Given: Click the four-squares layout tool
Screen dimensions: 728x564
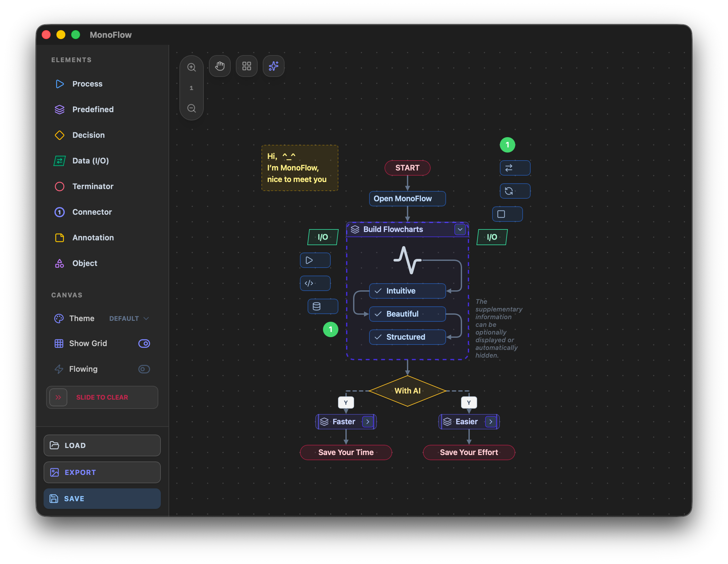Looking at the screenshot, I should [246, 66].
